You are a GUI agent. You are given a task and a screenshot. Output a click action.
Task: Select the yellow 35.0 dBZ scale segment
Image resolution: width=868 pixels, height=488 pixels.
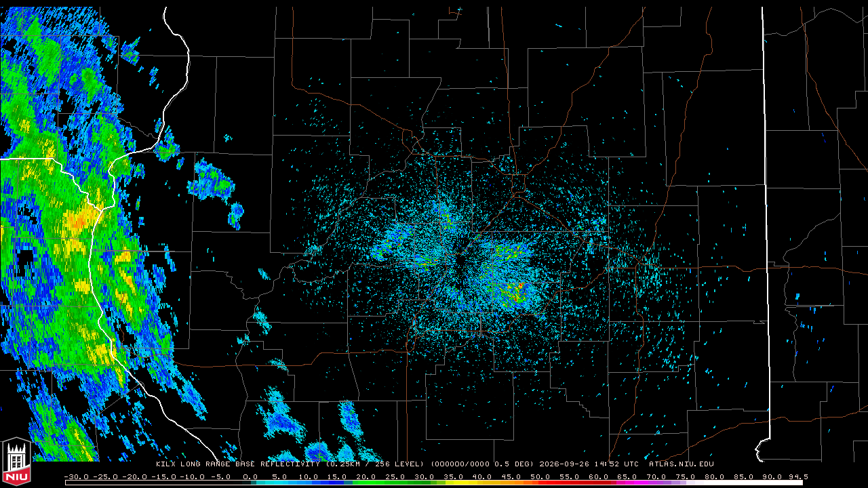(x=454, y=483)
